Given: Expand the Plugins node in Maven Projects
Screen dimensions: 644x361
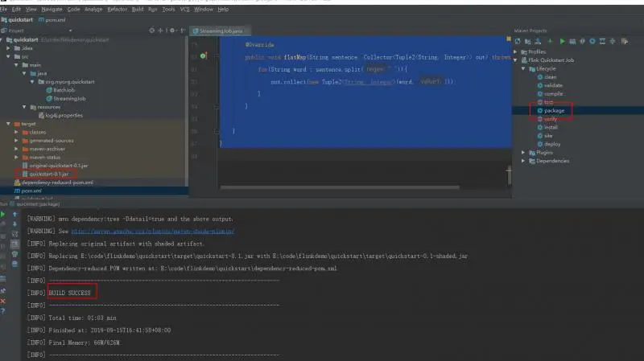Looking at the screenshot, I should [523, 153].
